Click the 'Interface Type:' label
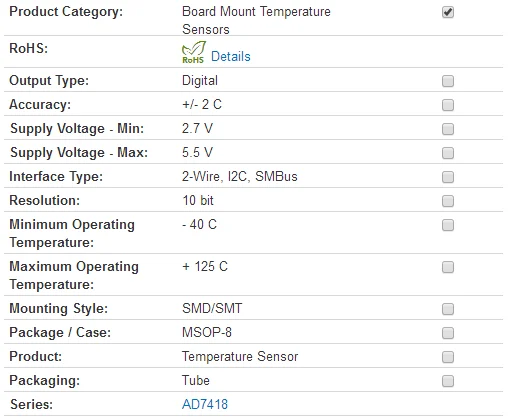This screenshot has width=509, height=419. pos(56,177)
